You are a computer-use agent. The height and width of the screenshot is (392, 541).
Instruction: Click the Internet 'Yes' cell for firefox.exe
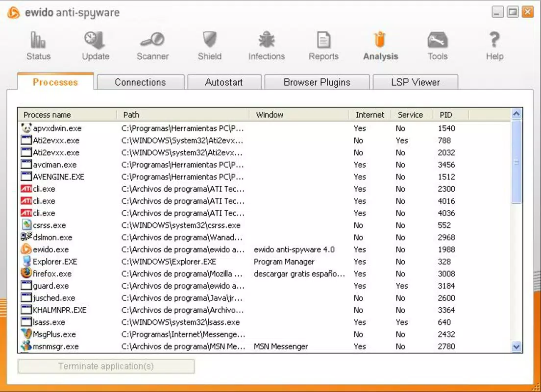click(360, 273)
